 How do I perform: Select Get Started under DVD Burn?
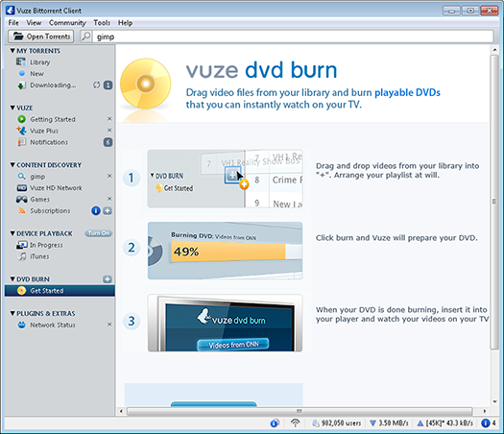(x=60, y=291)
